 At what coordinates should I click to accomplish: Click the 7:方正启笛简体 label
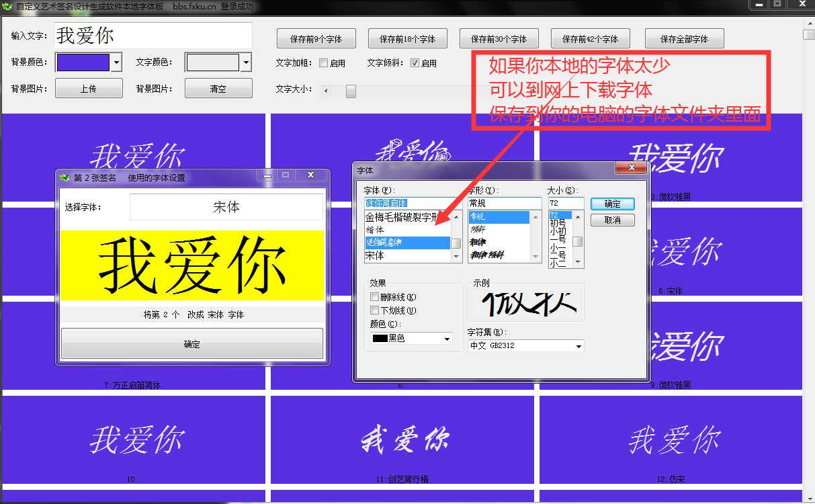(x=132, y=385)
